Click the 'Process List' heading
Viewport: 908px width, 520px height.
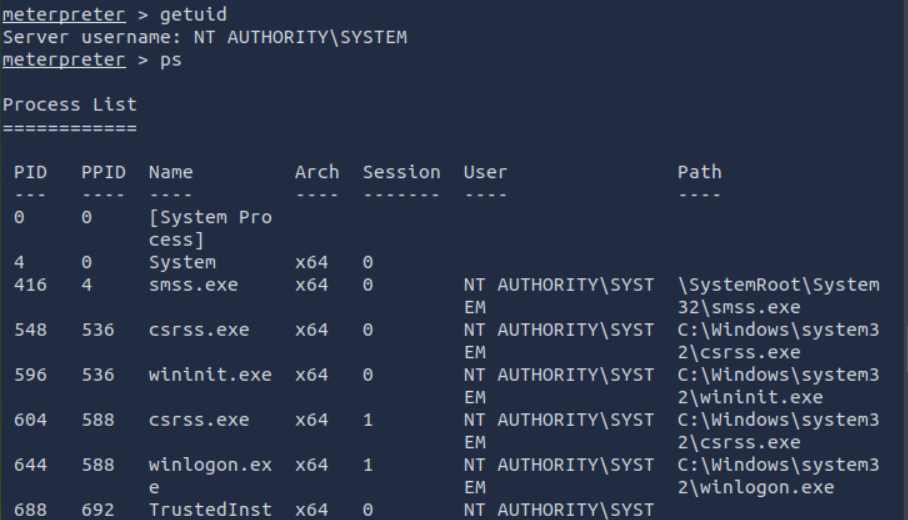[x=70, y=105]
